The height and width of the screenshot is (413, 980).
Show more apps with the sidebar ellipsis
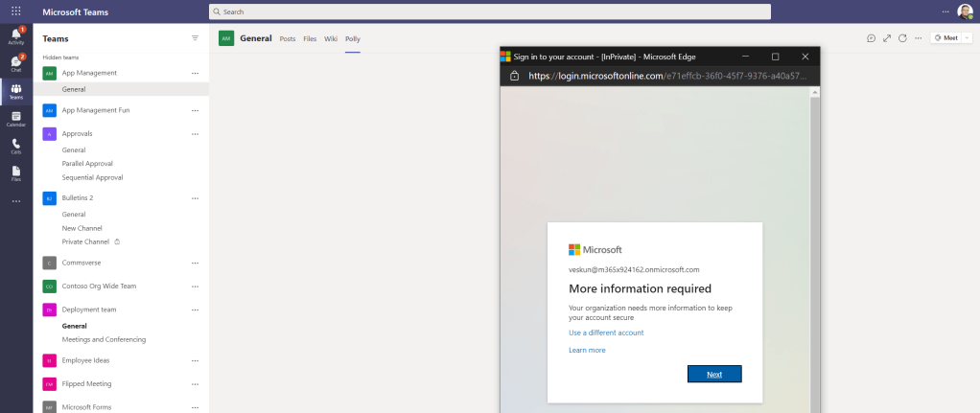16,201
